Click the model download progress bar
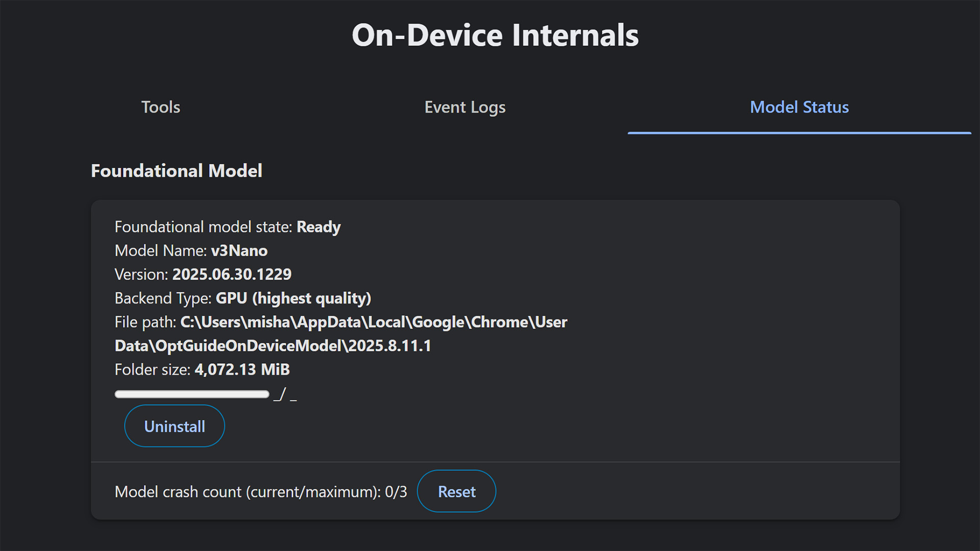This screenshot has width=980, height=551. click(x=192, y=394)
